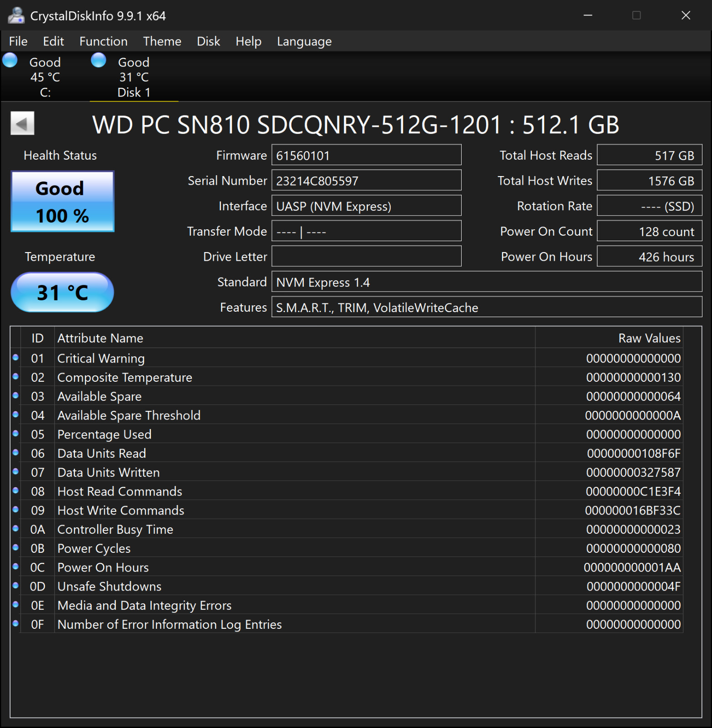
Task: Click the Transfer Mode field
Action: click(x=366, y=231)
